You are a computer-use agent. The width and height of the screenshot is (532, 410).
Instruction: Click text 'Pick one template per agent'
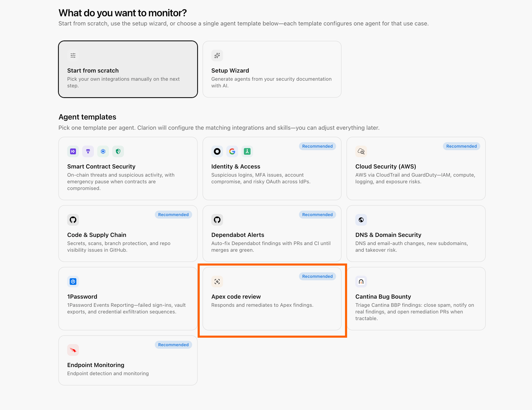click(97, 128)
